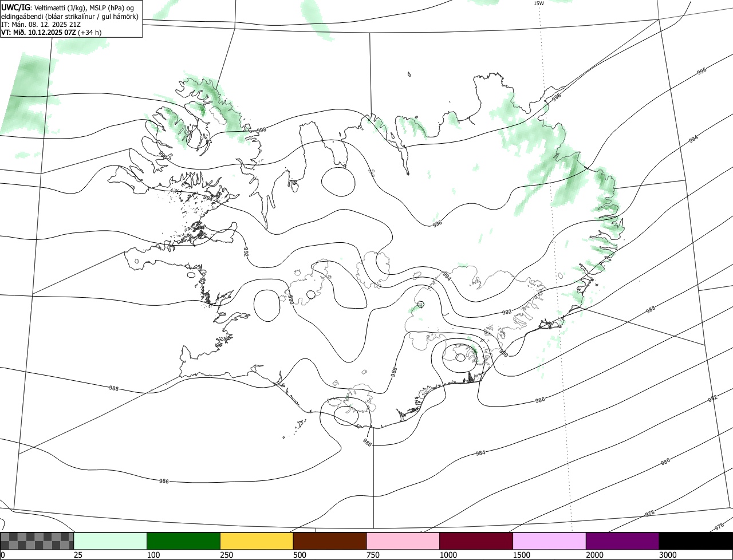Click the dark purple 2000–3000 legend swatch
Screen dimensions: 733x560
(x=622, y=541)
